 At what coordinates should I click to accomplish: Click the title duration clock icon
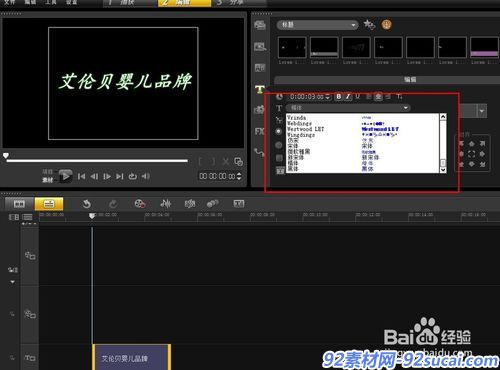279,97
